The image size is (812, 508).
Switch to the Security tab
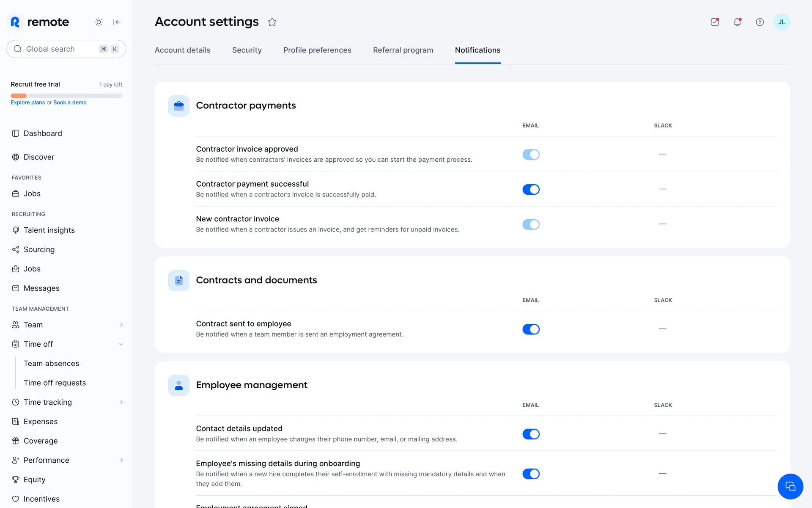247,50
